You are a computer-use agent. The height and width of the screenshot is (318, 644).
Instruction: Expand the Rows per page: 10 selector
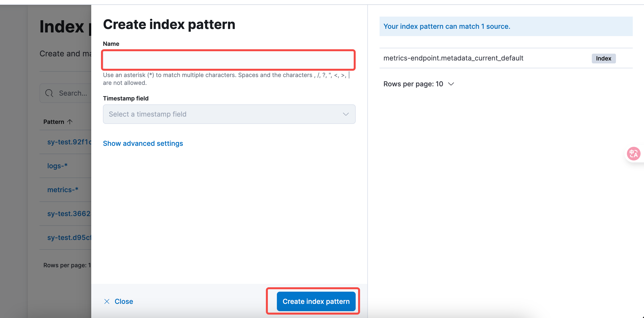point(419,84)
